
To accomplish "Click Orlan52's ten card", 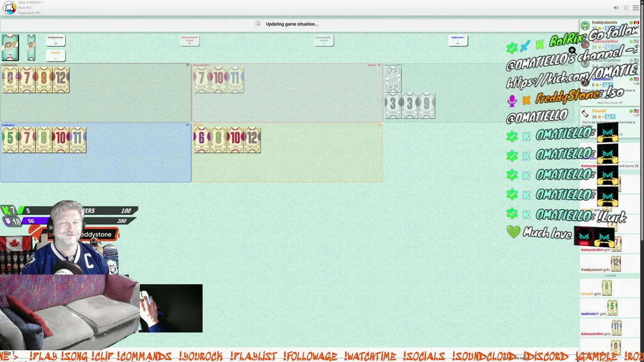I will [x=235, y=140].
